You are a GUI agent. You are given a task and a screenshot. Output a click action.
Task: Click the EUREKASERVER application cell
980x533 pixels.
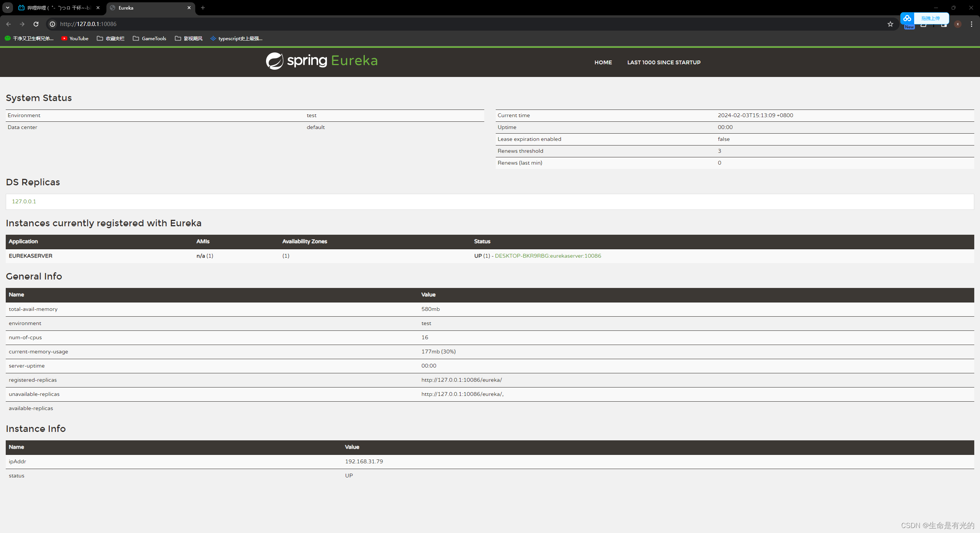click(31, 256)
